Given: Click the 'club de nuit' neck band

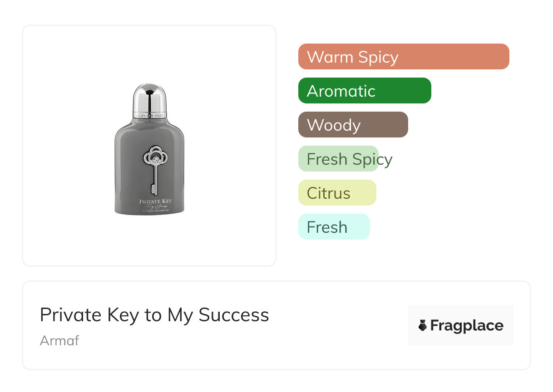Looking at the screenshot, I should coord(149,115).
